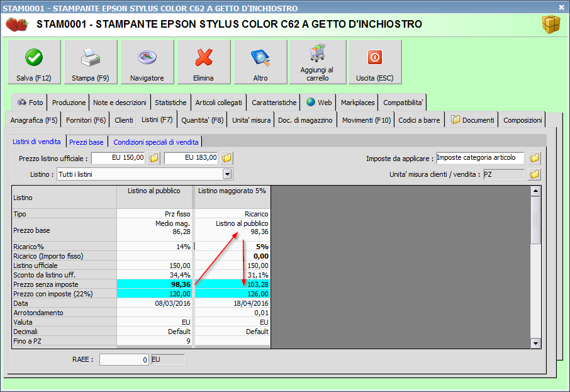Click the strawberry logo icon
Image resolution: width=570 pixels, height=392 pixels.
17,25
